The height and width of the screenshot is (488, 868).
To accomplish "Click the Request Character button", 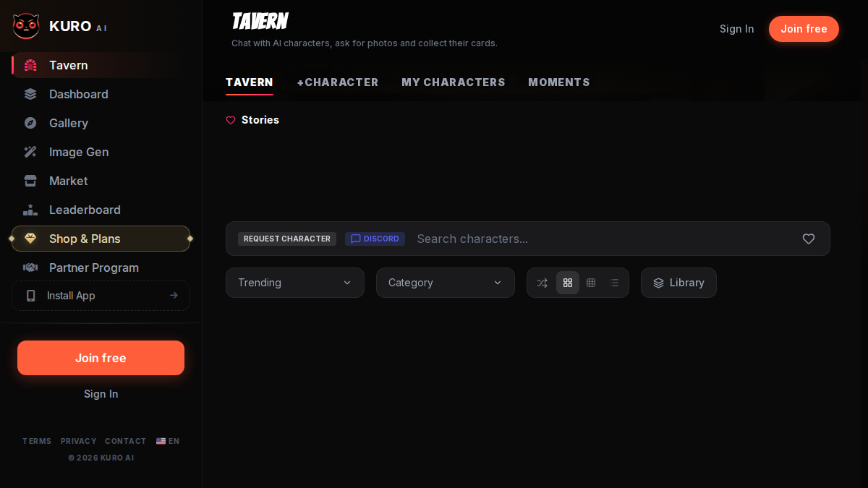I will point(287,239).
